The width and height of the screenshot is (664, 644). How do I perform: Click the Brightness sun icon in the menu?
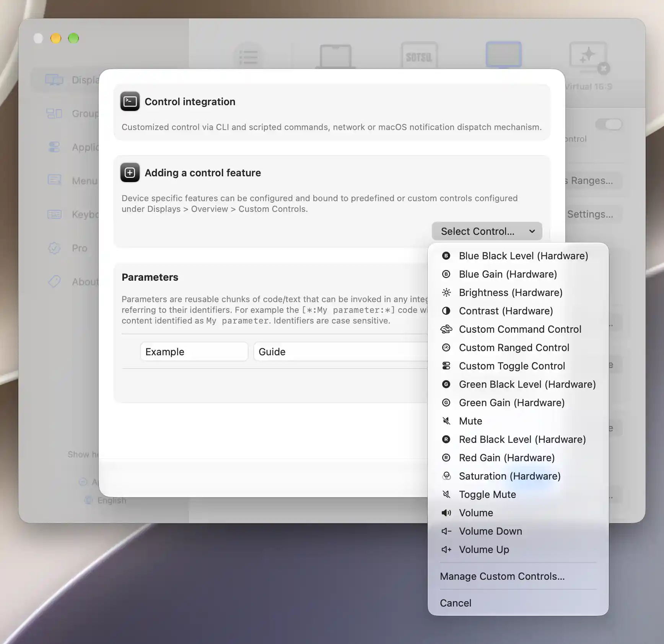click(x=446, y=293)
